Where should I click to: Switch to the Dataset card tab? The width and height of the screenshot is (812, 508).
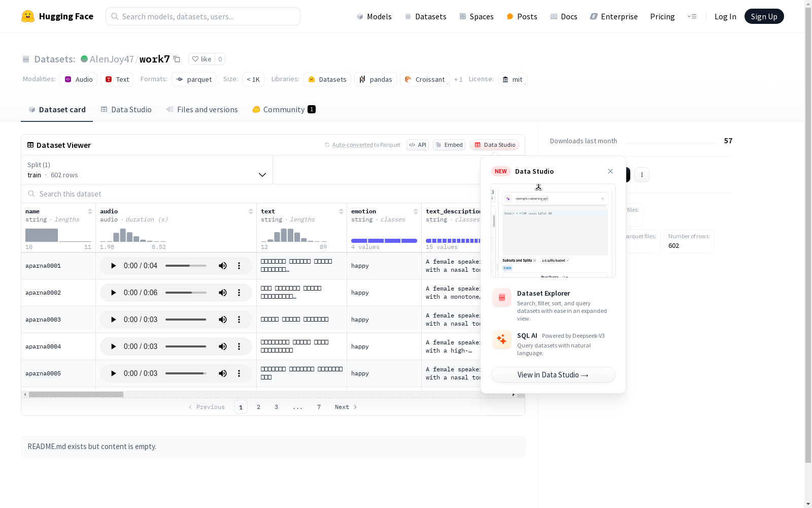[x=57, y=110]
